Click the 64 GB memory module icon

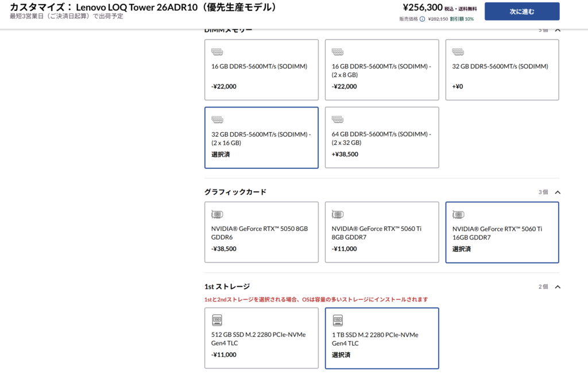click(338, 119)
